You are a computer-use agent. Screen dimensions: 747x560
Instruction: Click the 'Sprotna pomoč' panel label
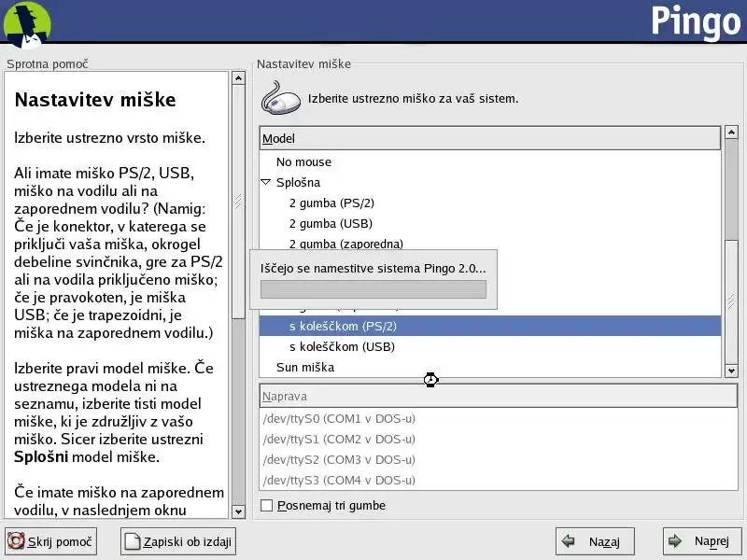[x=48, y=63]
